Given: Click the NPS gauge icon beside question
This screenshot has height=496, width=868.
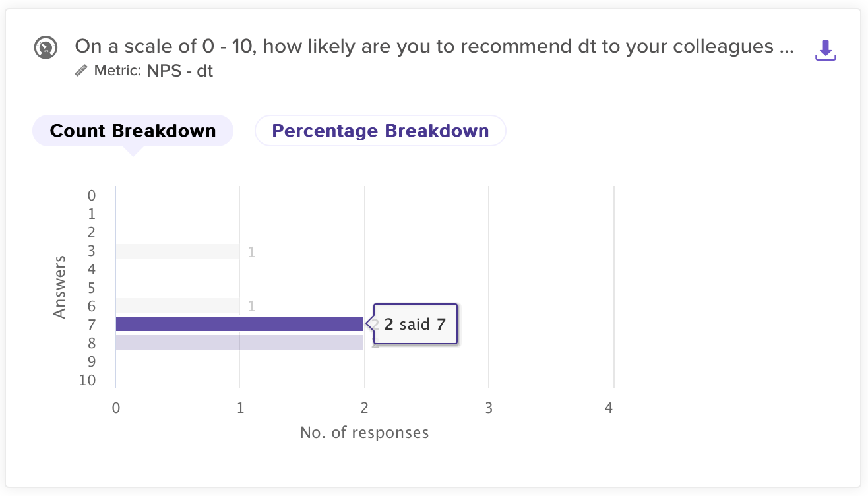Looking at the screenshot, I should [46, 47].
